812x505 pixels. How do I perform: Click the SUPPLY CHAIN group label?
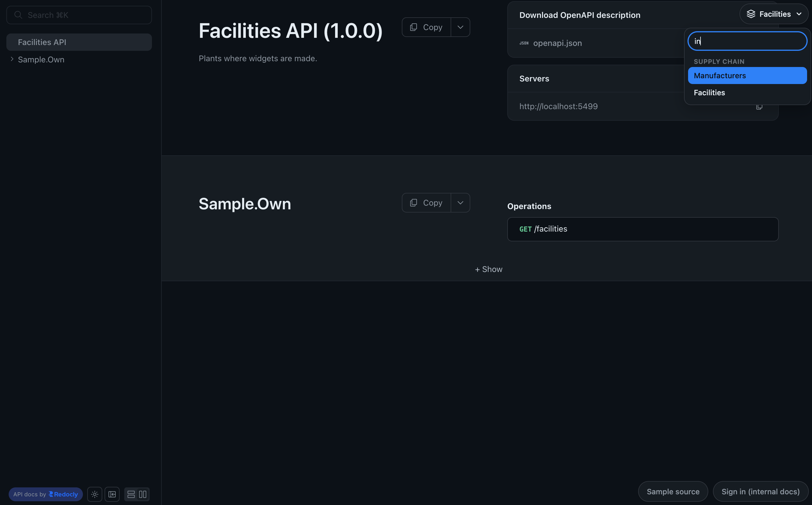coord(719,62)
